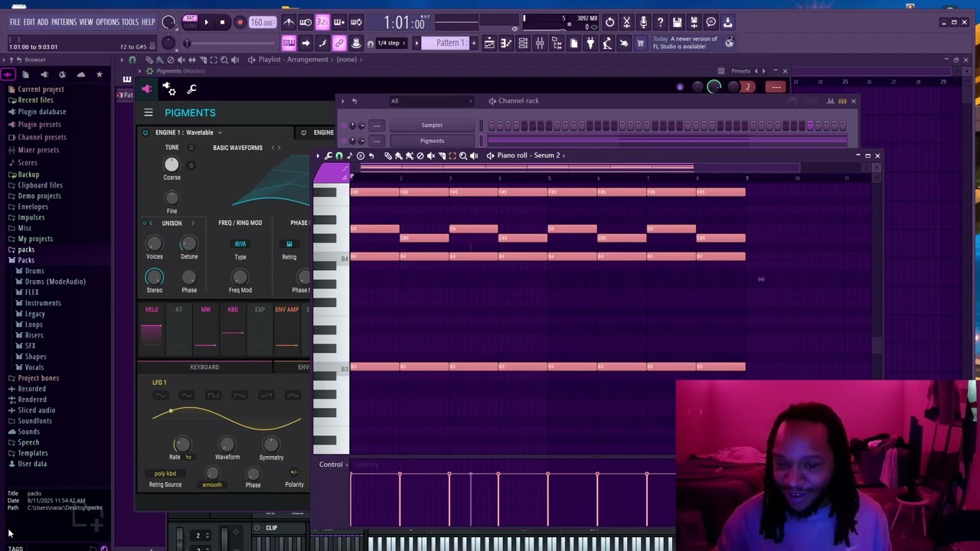The image size is (980, 551).
Task: Click the microphone recording icon
Action: pos(643,22)
